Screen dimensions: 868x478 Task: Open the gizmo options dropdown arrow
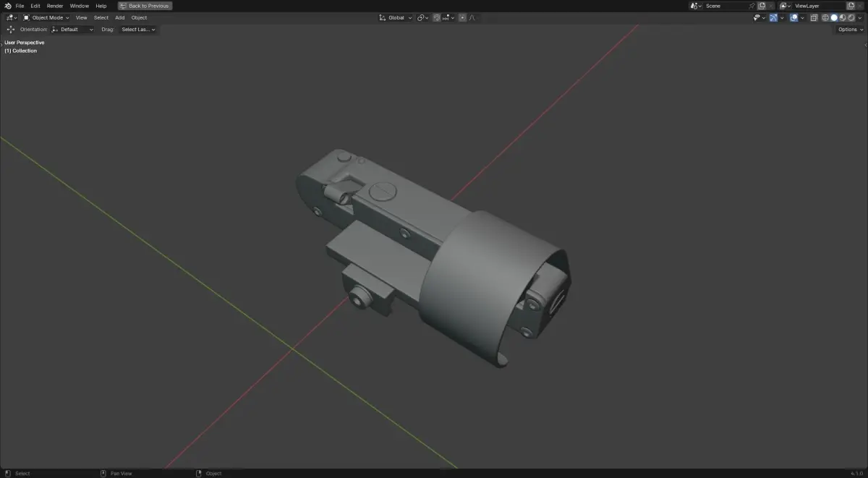coord(782,17)
